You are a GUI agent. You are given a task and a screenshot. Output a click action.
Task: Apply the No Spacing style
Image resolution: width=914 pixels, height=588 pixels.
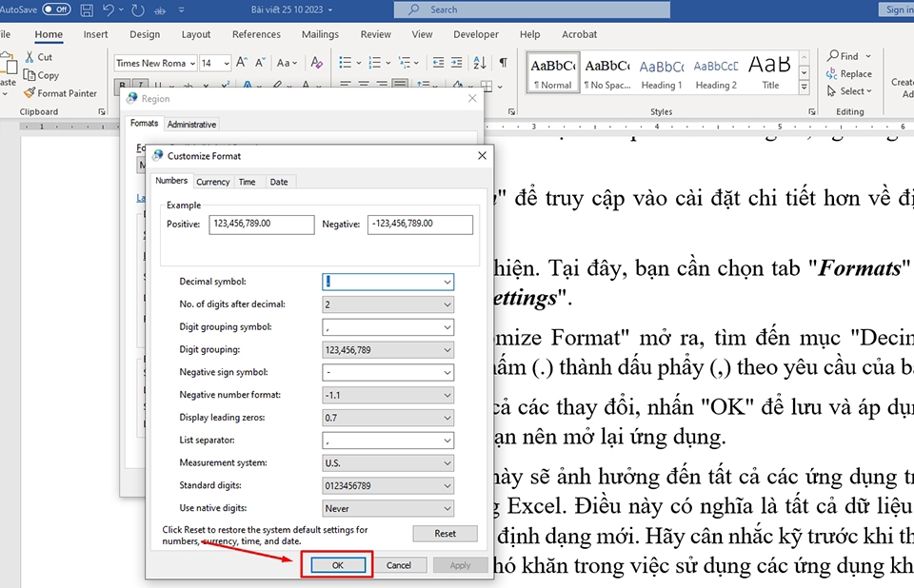607,73
